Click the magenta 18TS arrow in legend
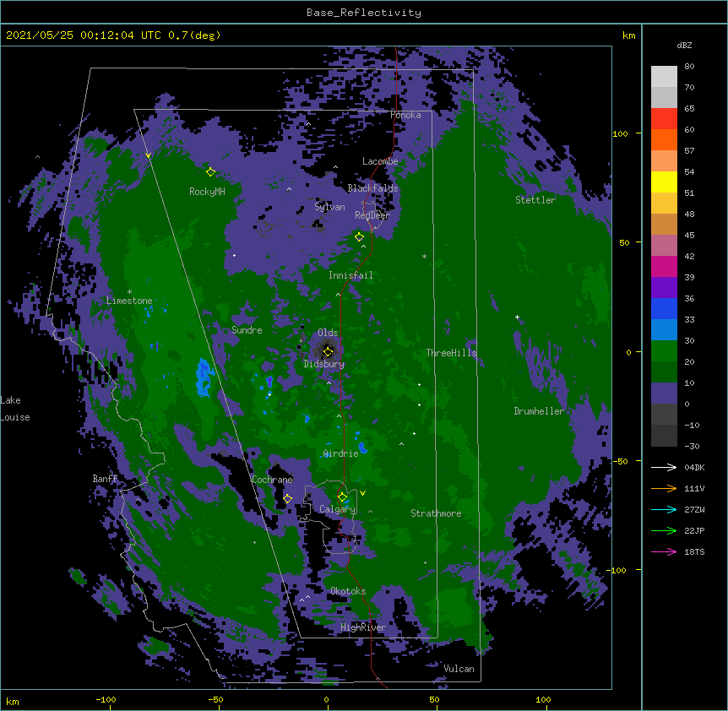Viewport: 728px width, 711px height. (x=664, y=551)
